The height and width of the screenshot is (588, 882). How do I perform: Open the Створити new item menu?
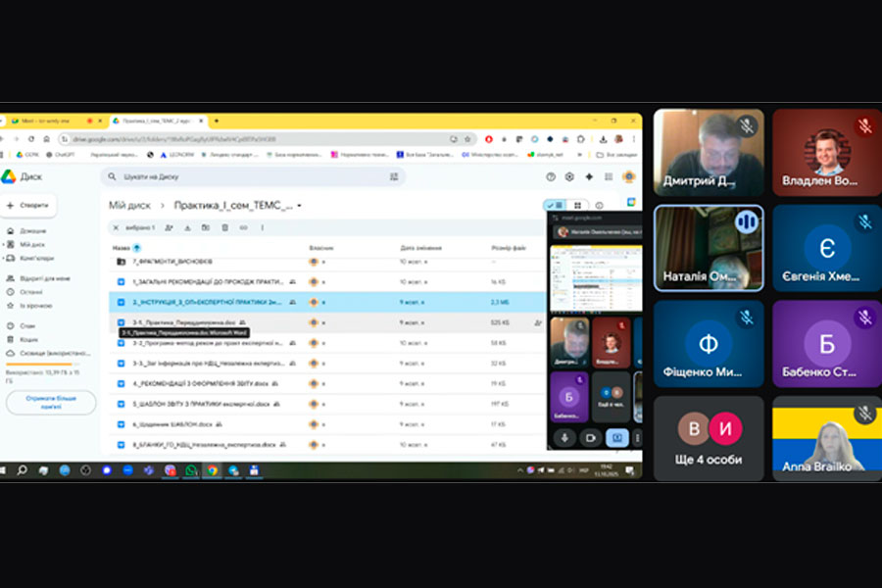pyautogui.click(x=29, y=206)
